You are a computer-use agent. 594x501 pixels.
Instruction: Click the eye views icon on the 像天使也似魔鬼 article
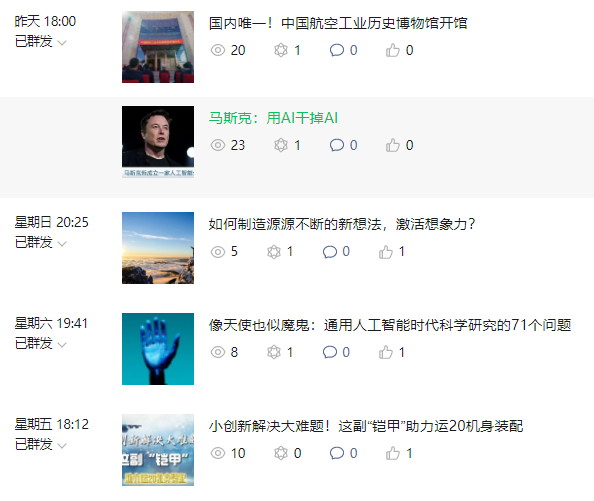point(218,352)
